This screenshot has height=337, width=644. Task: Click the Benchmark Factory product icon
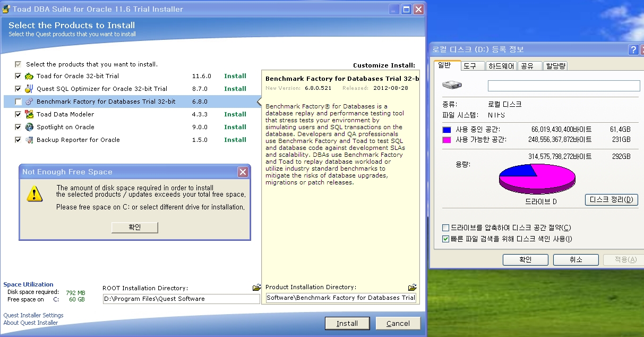pyautogui.click(x=29, y=102)
